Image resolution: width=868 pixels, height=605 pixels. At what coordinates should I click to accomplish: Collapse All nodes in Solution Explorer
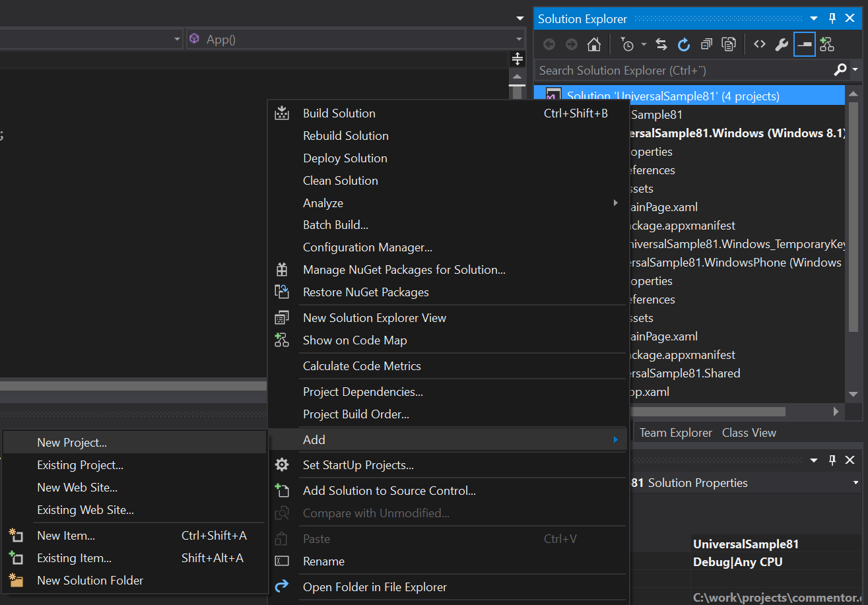(706, 44)
